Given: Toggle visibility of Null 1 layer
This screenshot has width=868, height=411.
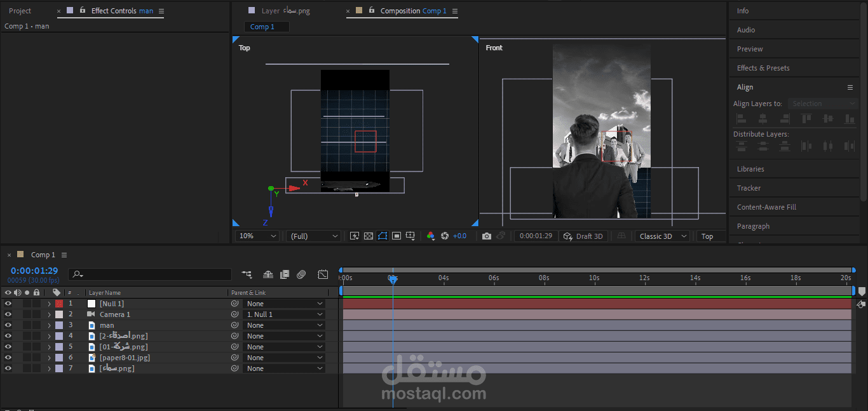Looking at the screenshot, I should [x=8, y=304].
